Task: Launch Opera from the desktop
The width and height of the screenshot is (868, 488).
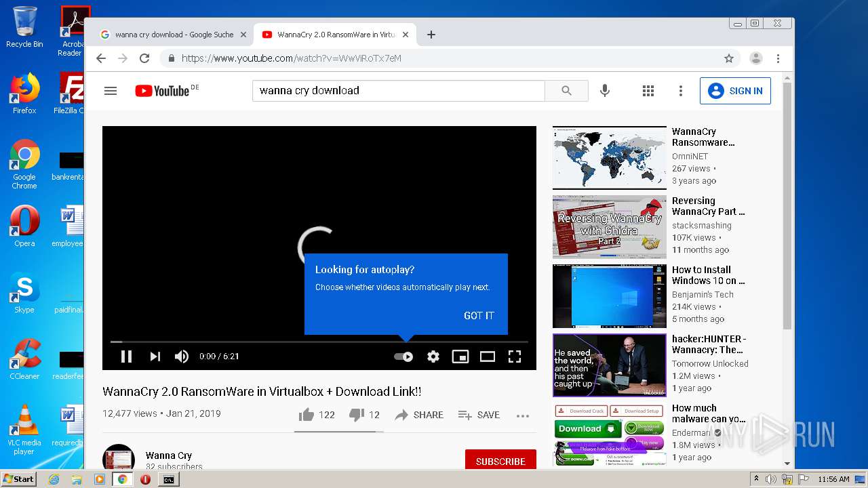Action: [x=24, y=226]
